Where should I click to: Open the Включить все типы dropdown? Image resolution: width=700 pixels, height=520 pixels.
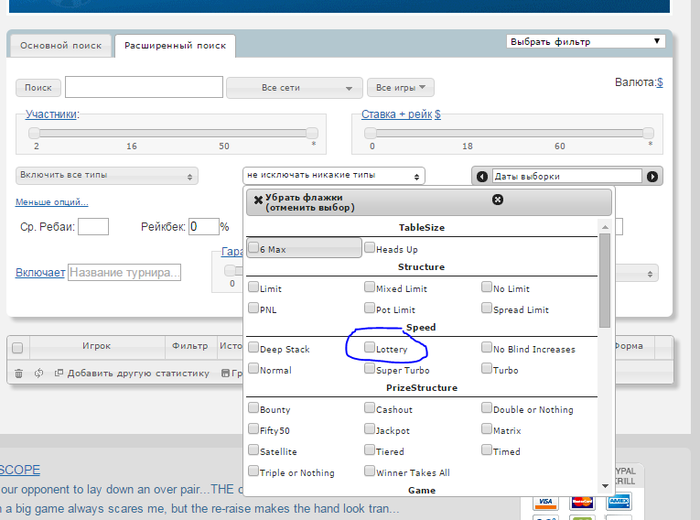(x=107, y=175)
